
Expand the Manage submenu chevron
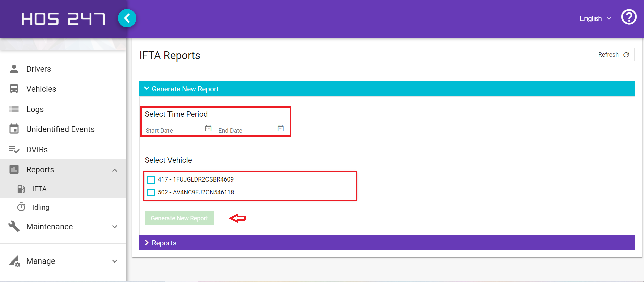coord(115,261)
